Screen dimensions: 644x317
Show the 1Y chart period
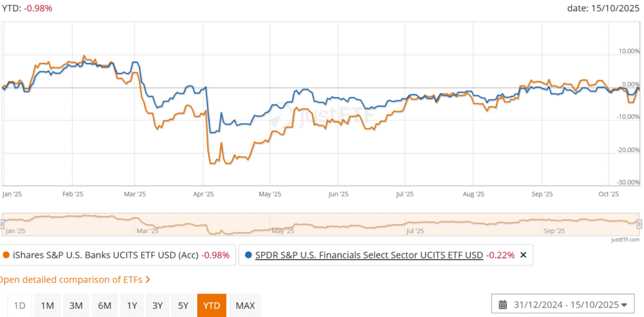[132, 306]
